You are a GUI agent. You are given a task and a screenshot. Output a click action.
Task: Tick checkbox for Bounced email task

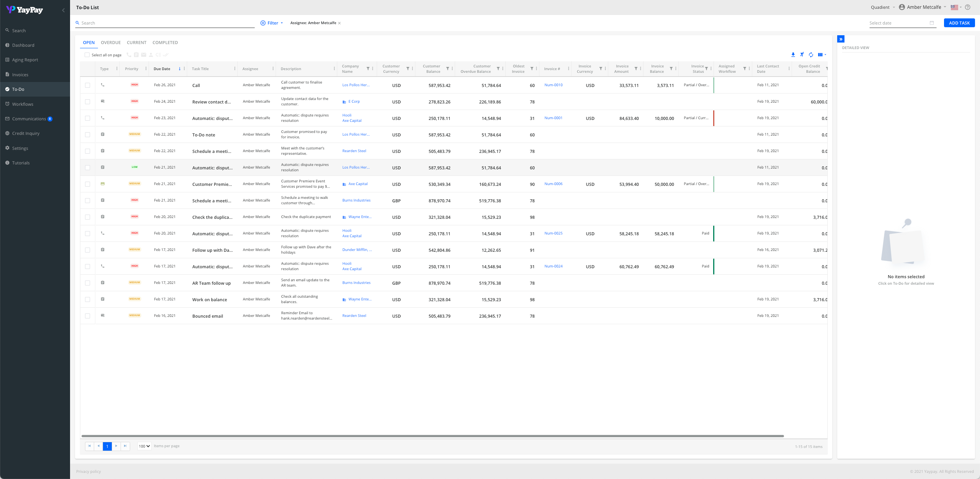coord(88,316)
